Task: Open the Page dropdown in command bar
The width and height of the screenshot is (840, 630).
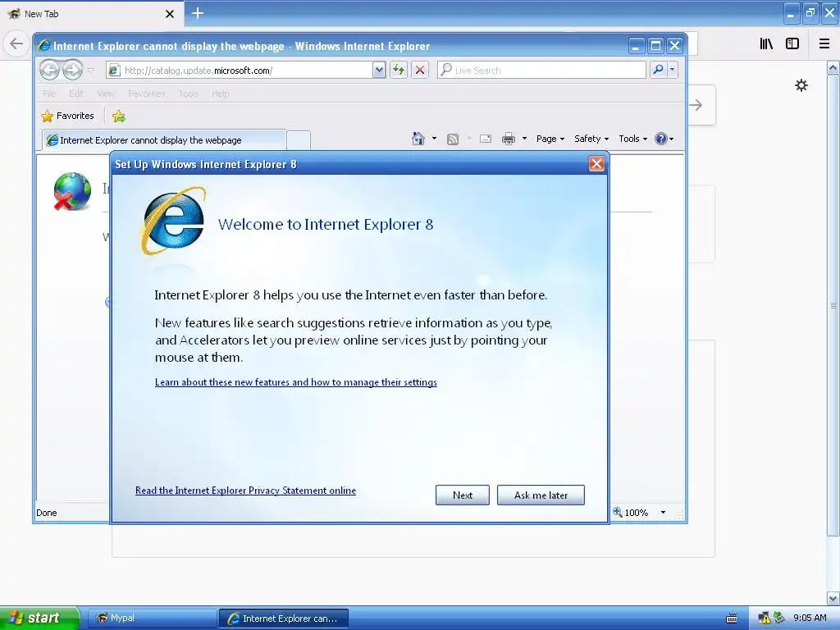Action: tap(550, 139)
